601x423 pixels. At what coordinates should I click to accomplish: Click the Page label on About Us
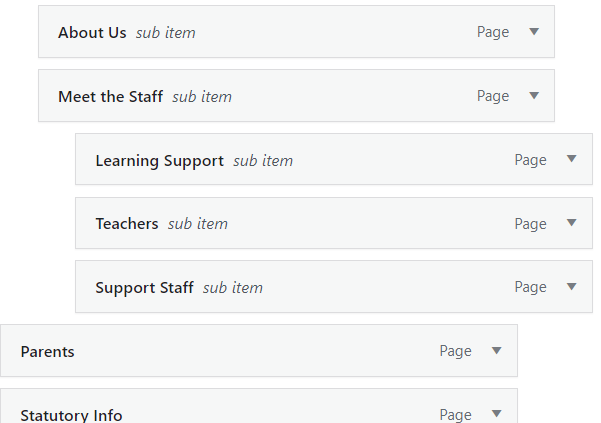pyautogui.click(x=493, y=32)
